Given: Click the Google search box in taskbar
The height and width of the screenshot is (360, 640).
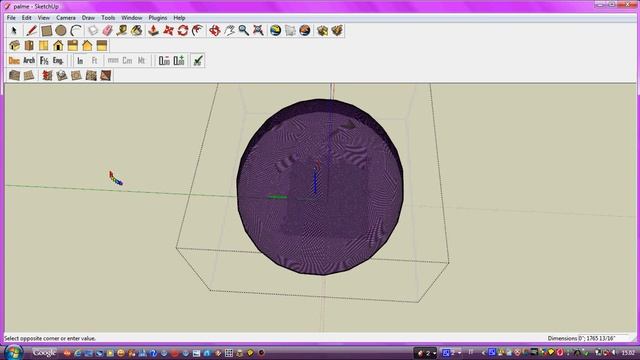Looking at the screenshot, I should 44,353.
